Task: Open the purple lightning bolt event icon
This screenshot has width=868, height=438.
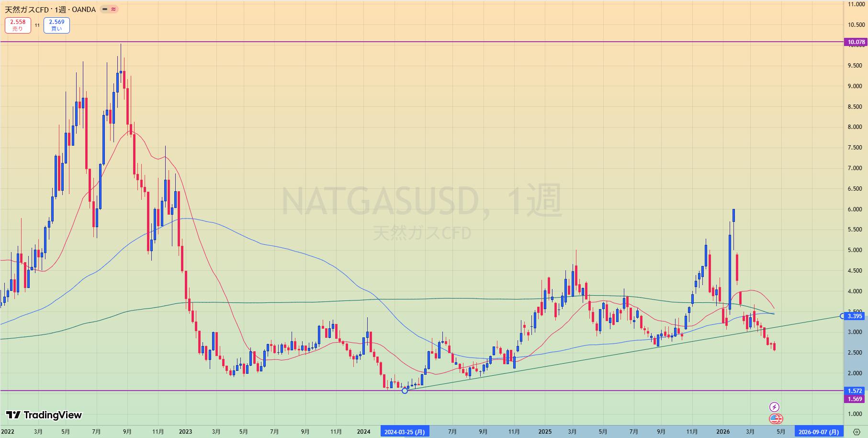Action: click(774, 407)
